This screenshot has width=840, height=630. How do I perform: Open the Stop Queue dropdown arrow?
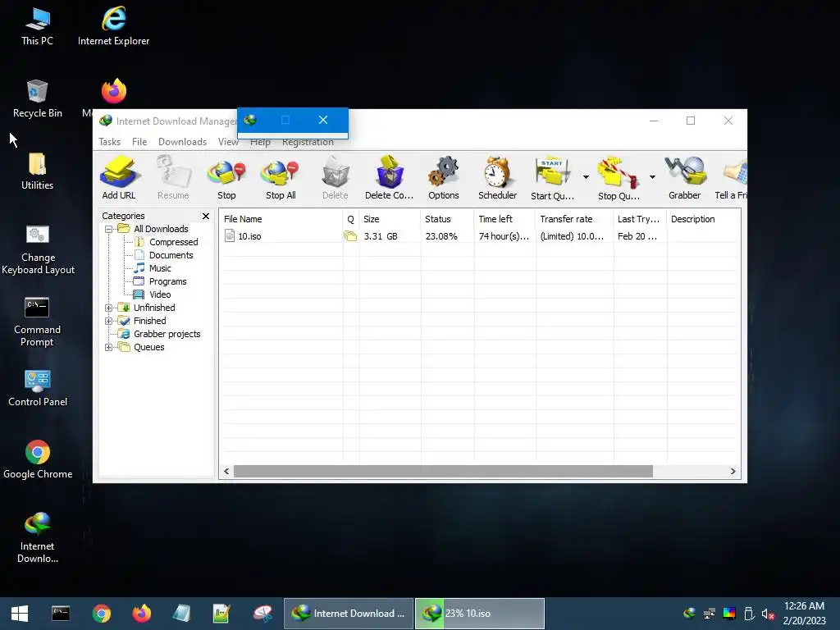(652, 177)
